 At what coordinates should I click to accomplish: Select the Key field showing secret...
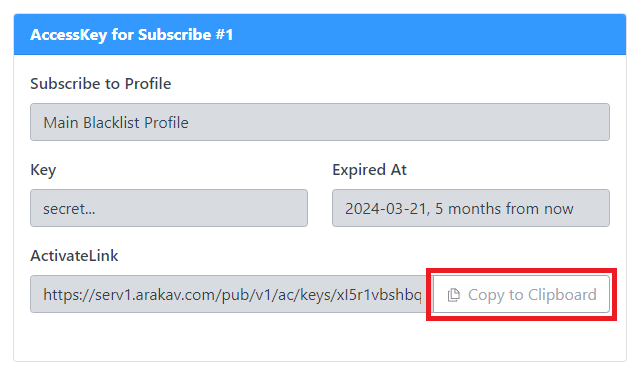(169, 208)
